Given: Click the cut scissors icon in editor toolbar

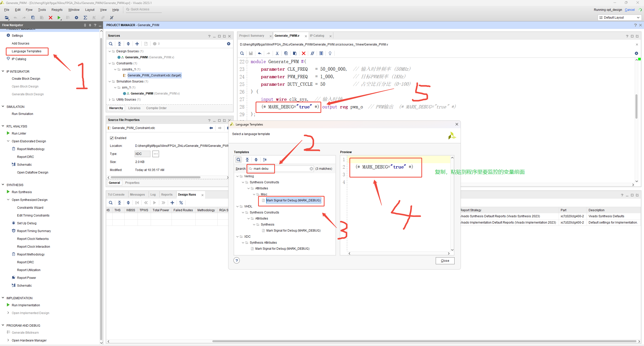Looking at the screenshot, I should (x=277, y=53).
